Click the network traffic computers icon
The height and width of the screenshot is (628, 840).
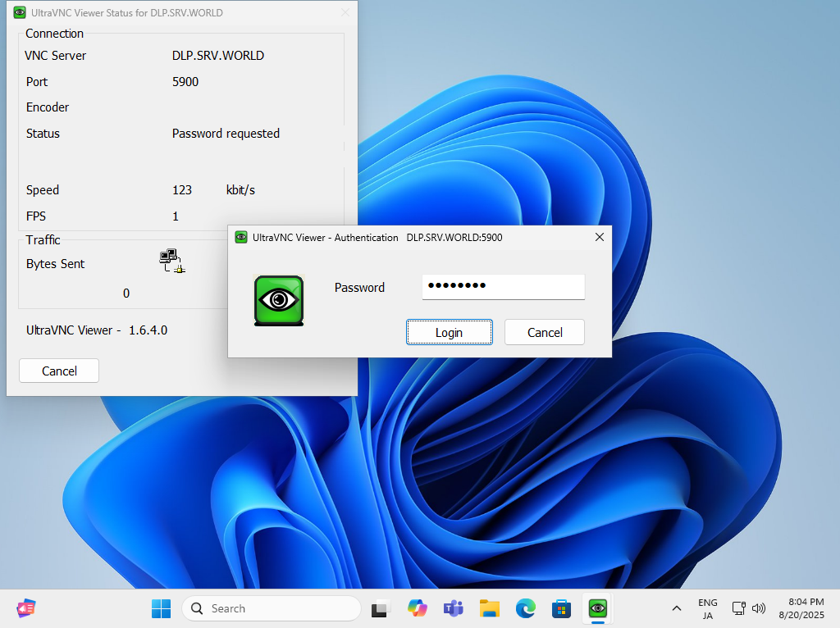tap(172, 261)
